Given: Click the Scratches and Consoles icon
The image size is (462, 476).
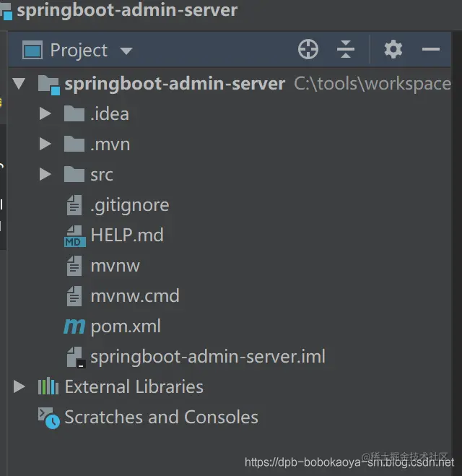Looking at the screenshot, I should pyautogui.click(x=48, y=418).
